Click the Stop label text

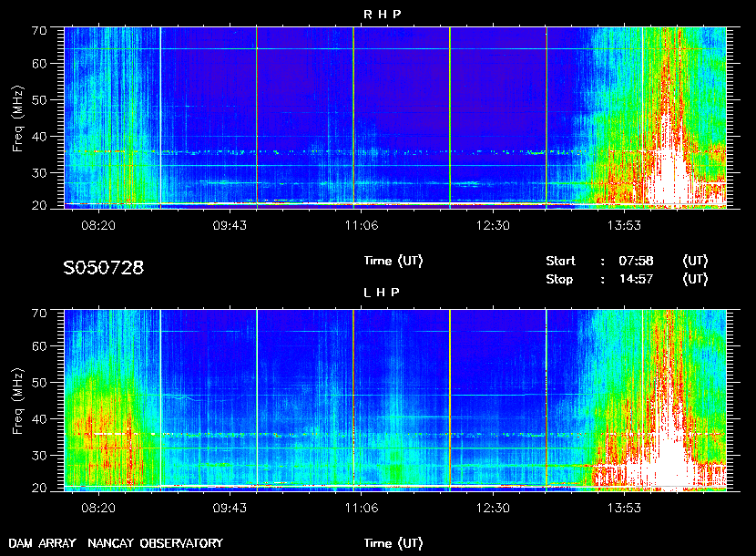click(x=559, y=280)
